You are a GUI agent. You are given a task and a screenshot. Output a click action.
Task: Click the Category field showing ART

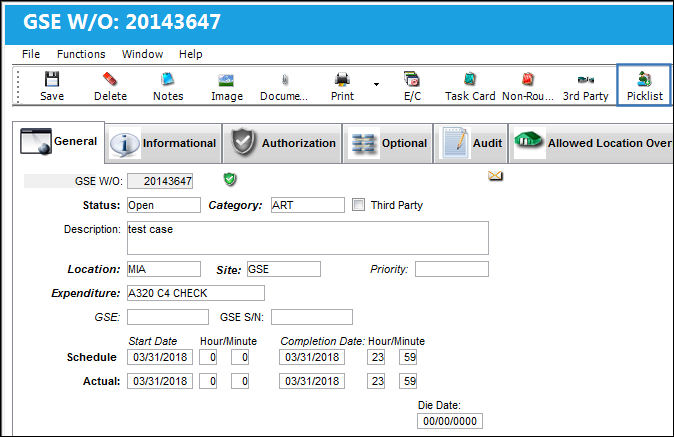click(x=308, y=205)
